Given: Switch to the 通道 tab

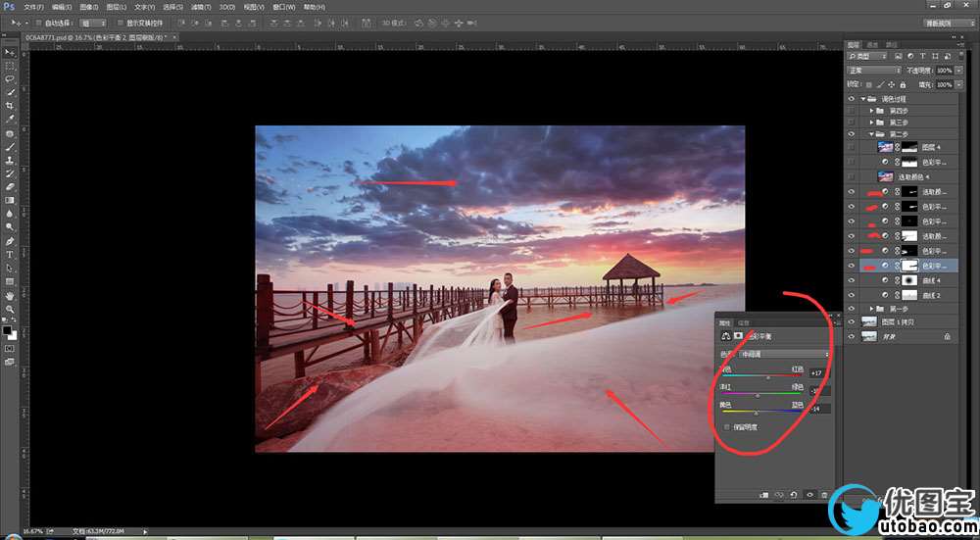Looking at the screenshot, I should point(872,44).
